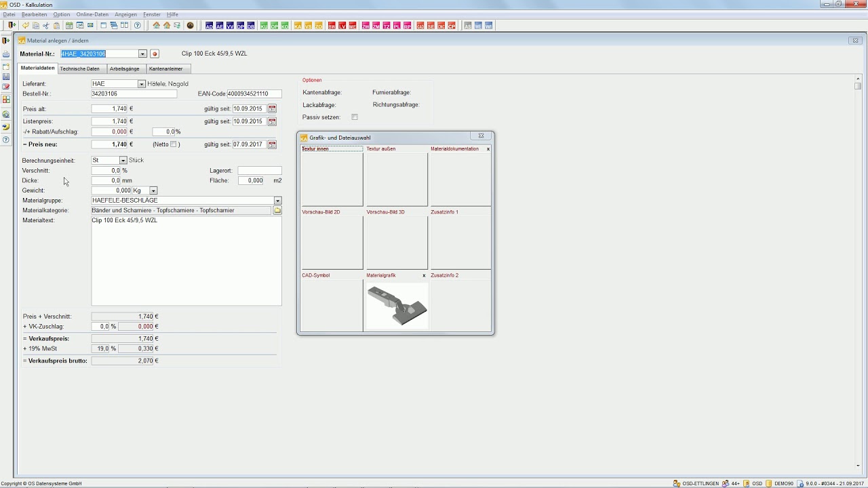Click the round brown toolbar icon
Viewport: 868px width, 488px height.
coord(191,26)
